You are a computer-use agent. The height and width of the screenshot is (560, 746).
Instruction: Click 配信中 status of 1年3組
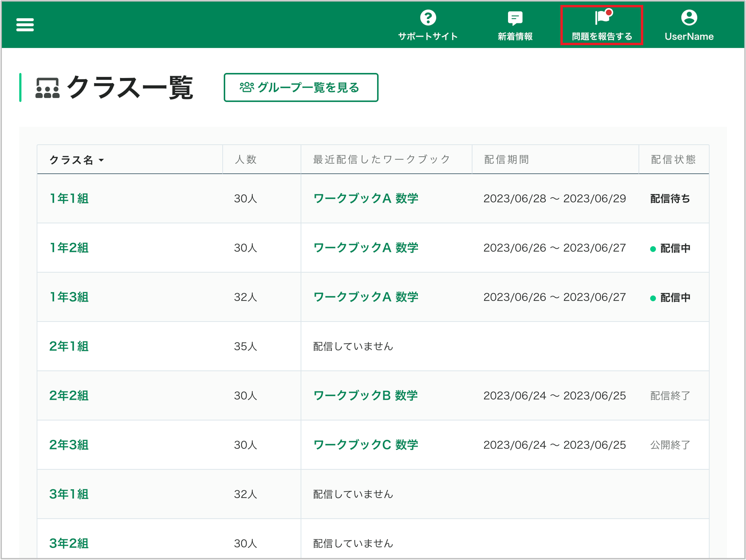(x=670, y=298)
